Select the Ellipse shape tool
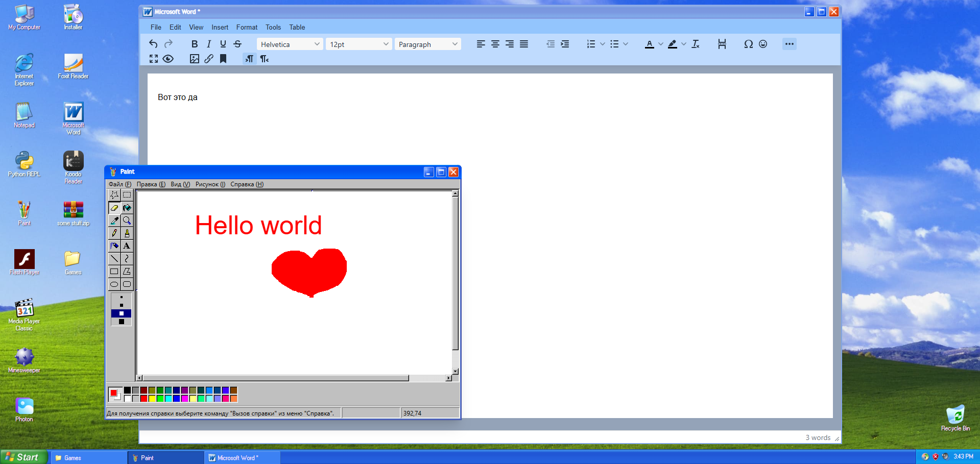The image size is (980, 464). tap(114, 284)
